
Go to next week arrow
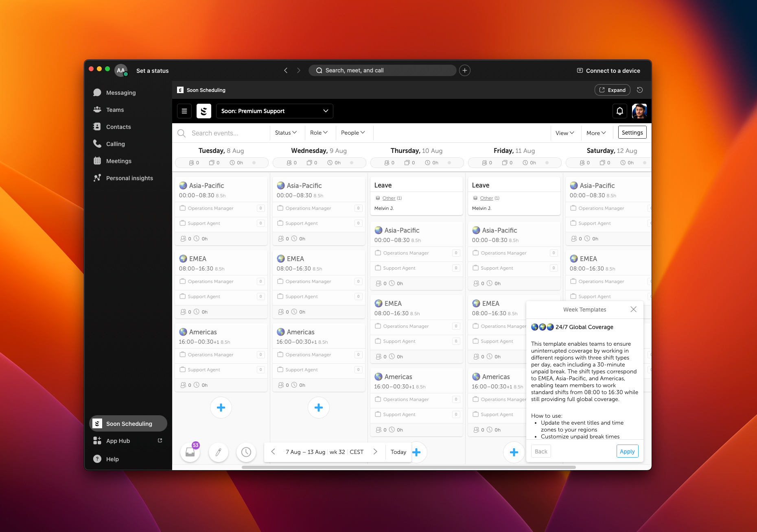[375, 452]
